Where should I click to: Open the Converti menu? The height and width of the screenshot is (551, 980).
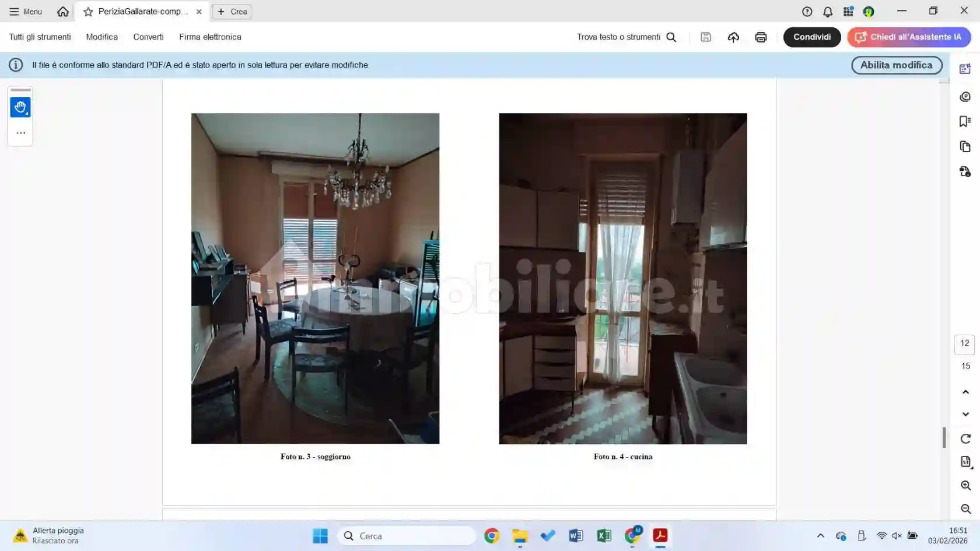tap(148, 37)
